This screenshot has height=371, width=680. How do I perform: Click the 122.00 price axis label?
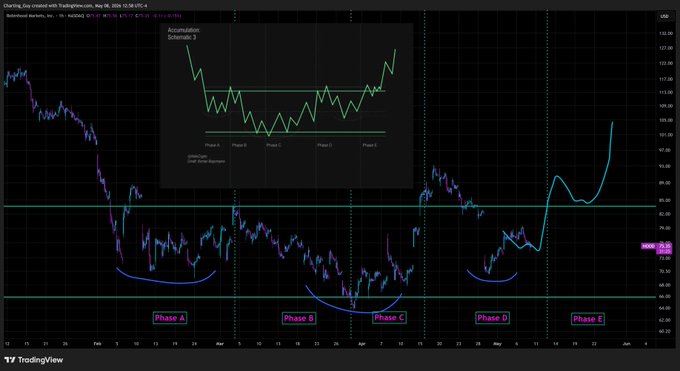click(x=666, y=63)
